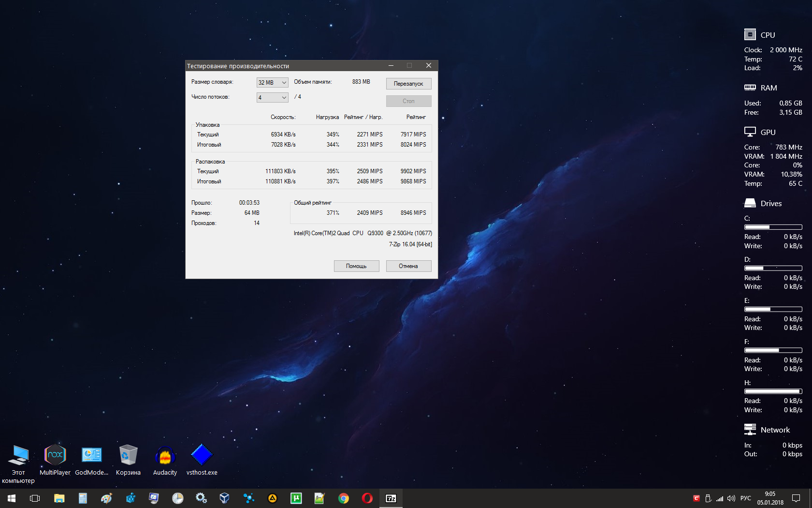812x508 pixels.
Task: Select the Корзина recycle bin icon
Action: [x=128, y=460]
